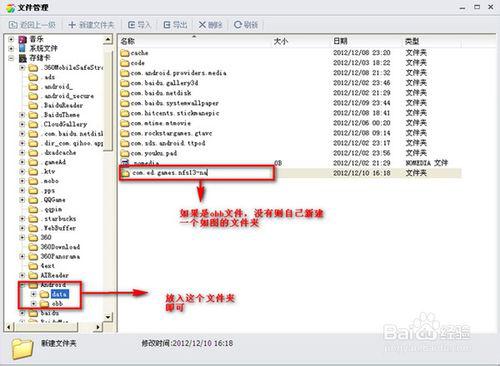Click the 删除 delete toolbar icon

tap(202, 25)
